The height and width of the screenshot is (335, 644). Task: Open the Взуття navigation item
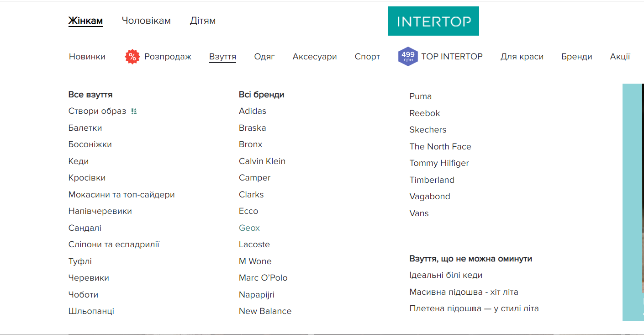coord(222,57)
